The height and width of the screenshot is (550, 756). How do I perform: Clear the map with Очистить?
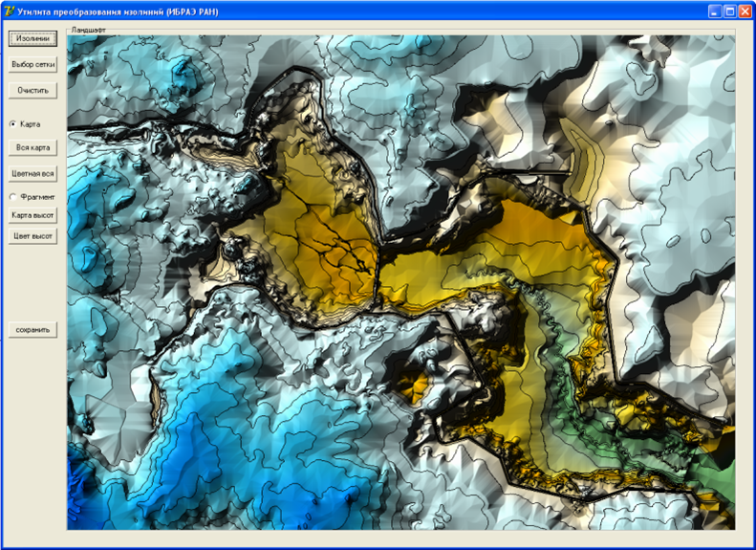(32, 91)
